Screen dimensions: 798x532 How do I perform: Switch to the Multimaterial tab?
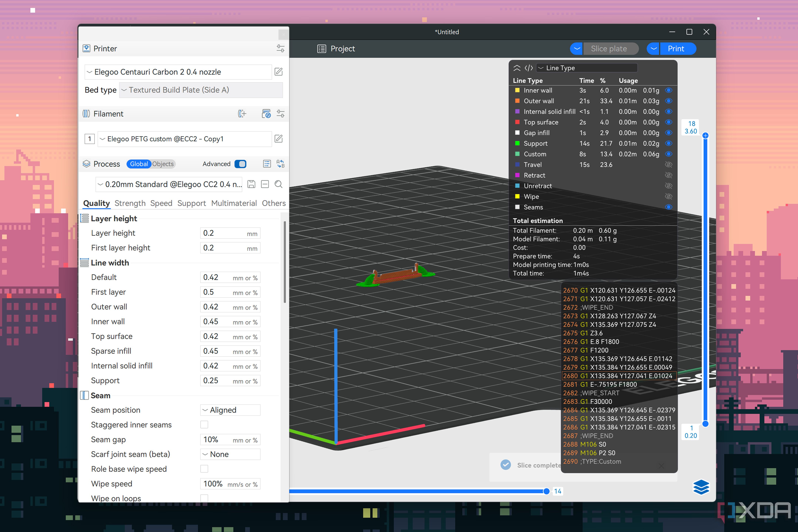[234, 203]
